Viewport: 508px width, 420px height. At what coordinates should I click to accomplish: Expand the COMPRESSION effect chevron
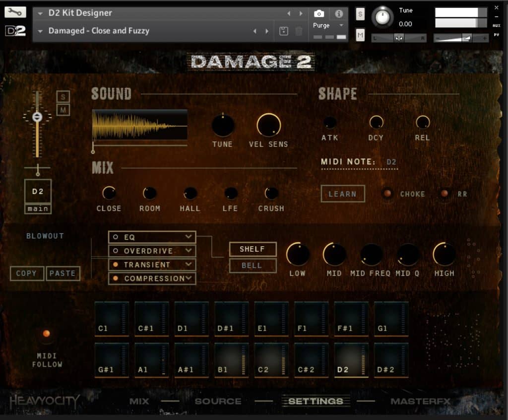point(188,278)
